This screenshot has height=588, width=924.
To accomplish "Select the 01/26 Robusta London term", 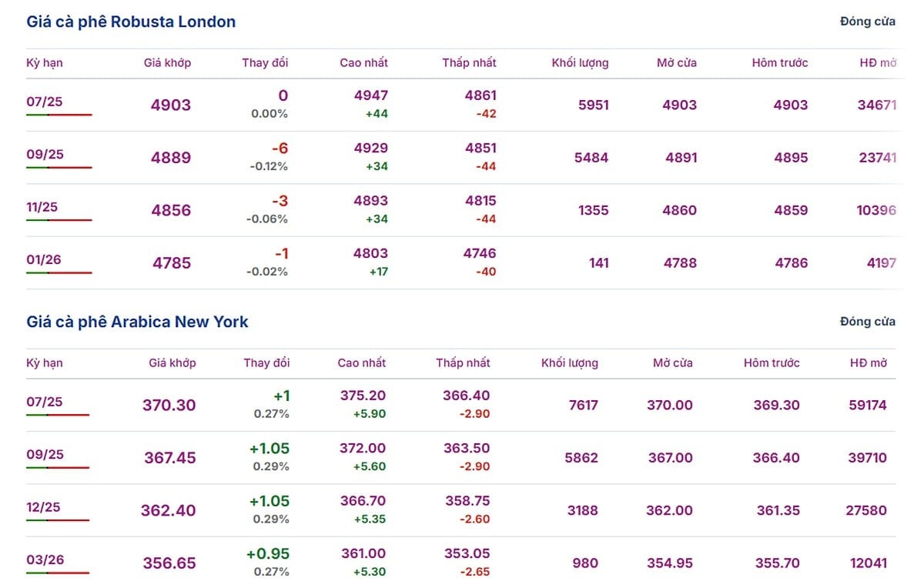I will point(45,259).
